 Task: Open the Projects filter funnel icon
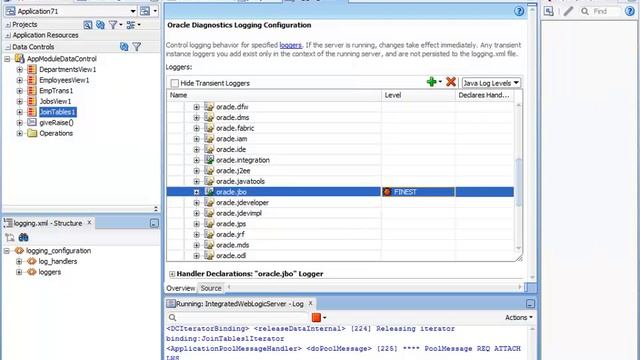coord(113,25)
